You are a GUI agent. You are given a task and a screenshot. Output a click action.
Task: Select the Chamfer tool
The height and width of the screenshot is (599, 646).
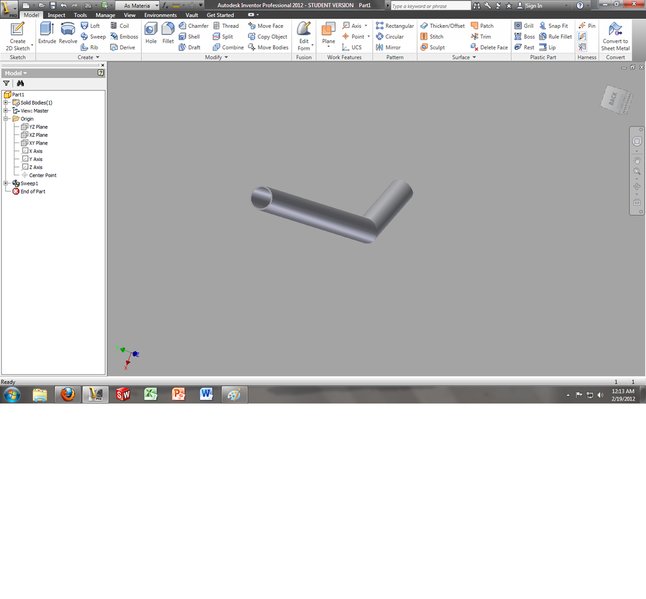[x=194, y=26]
